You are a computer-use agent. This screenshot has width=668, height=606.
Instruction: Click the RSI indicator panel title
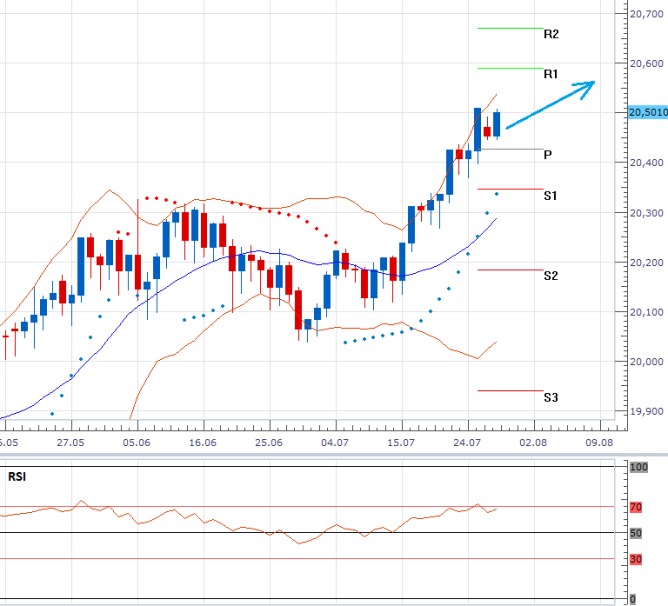coord(17,476)
